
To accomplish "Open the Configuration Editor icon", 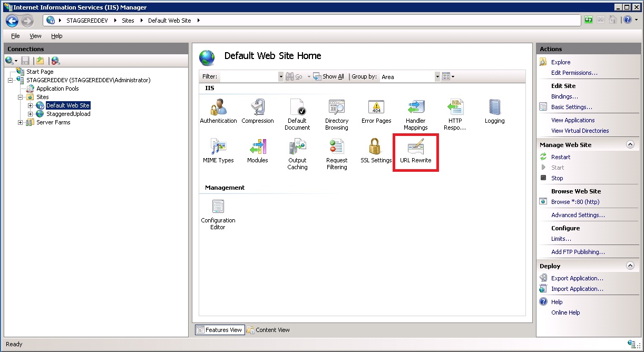I will click(218, 214).
